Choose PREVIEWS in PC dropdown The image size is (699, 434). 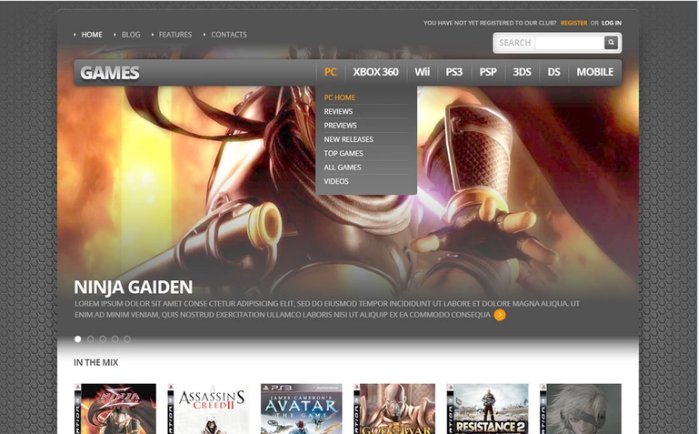click(340, 126)
